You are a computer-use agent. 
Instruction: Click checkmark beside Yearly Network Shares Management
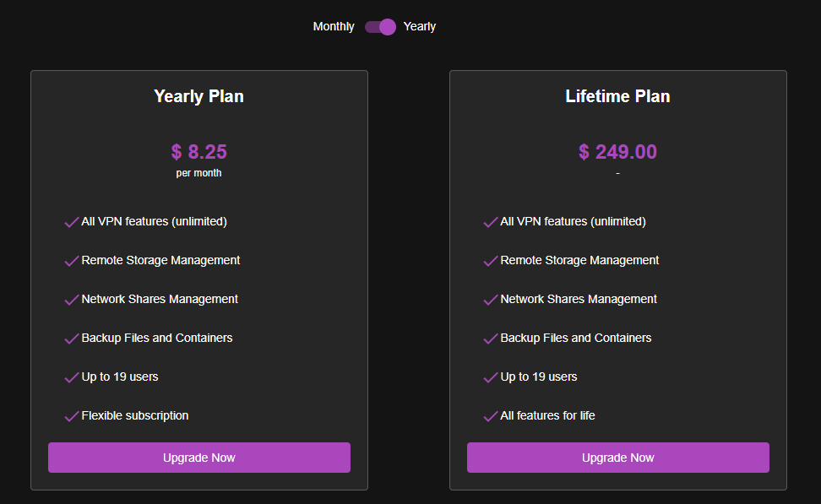[x=72, y=301]
